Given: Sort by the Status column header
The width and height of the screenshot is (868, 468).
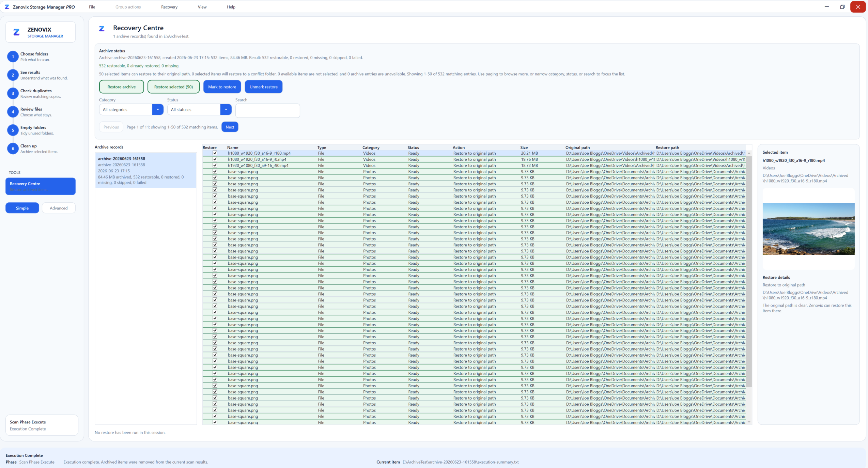Looking at the screenshot, I should tap(413, 147).
